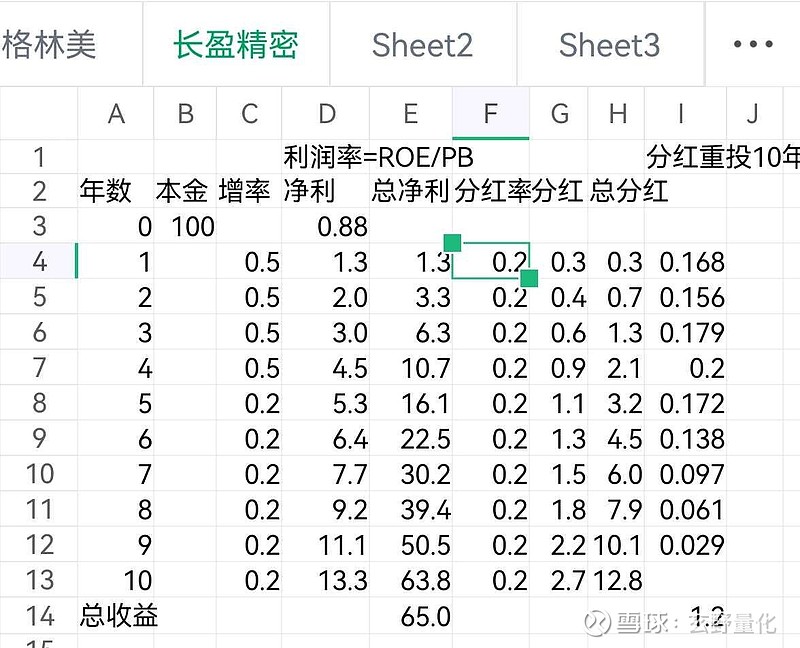Image resolution: width=800 pixels, height=648 pixels.
Task: Click the 分红重投10年 header cell
Action: point(722,157)
